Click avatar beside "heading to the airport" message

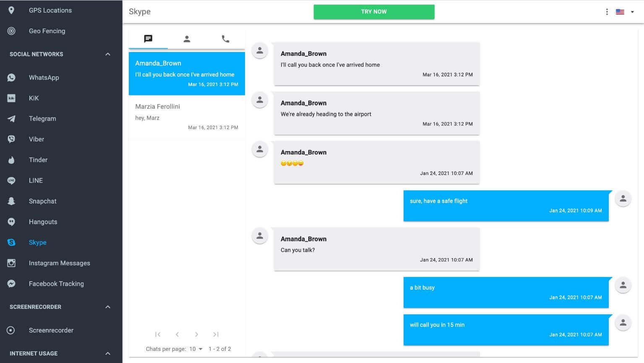click(x=260, y=100)
